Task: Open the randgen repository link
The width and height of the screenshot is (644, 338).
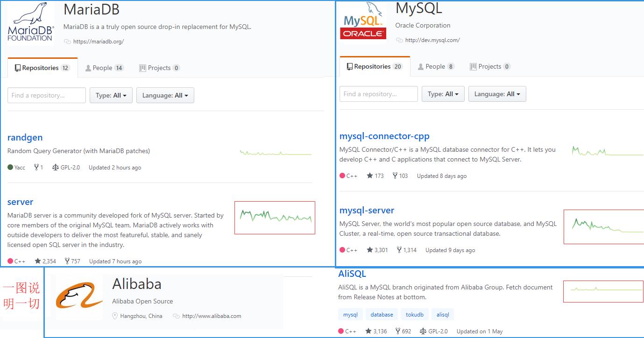Action: [25, 137]
